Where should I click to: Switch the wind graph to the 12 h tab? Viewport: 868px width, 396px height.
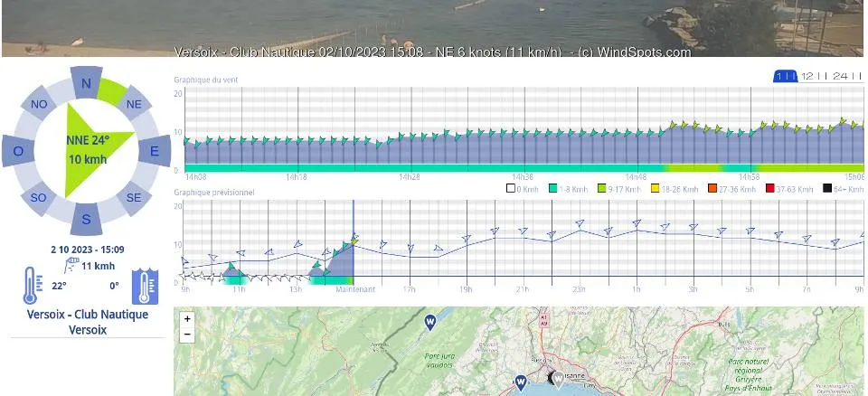[x=813, y=76]
